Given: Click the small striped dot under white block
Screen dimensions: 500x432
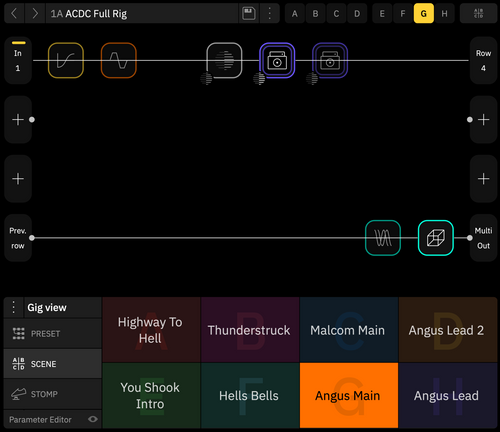Looking at the screenshot, I should click(206, 79).
